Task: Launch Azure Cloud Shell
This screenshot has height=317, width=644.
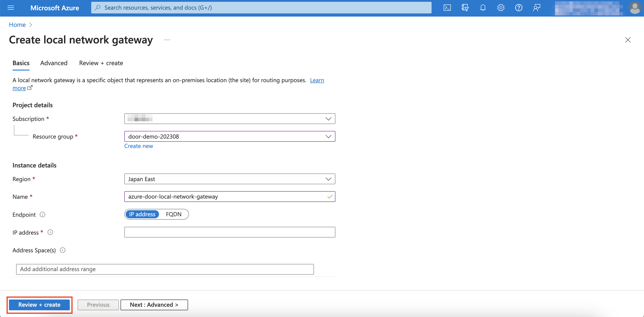Action: [x=447, y=8]
